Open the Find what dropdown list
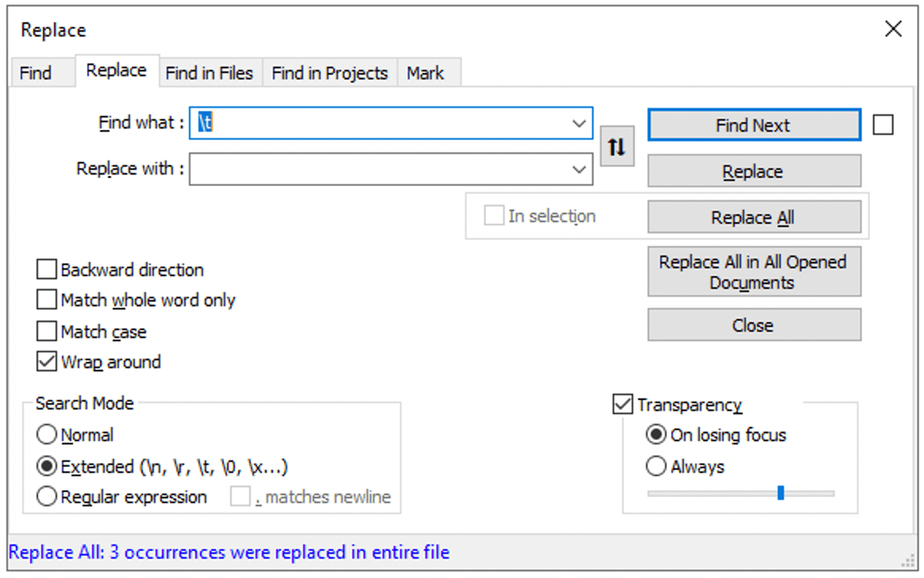The width and height of the screenshot is (924, 578). (580, 123)
